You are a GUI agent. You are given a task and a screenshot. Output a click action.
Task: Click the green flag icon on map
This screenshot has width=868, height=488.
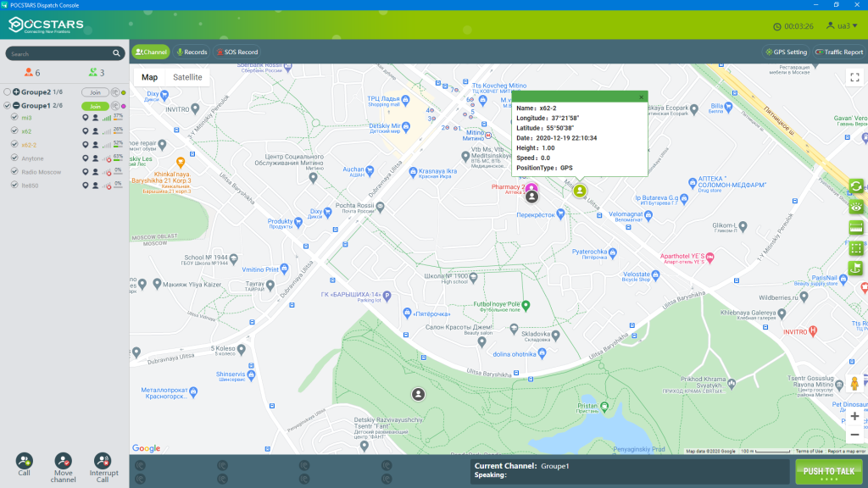pos(856,268)
